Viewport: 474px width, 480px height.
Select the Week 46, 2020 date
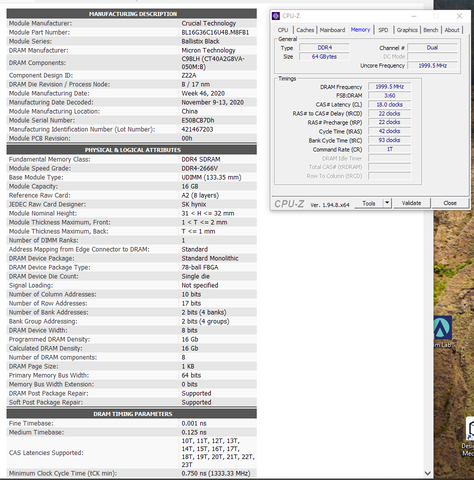click(203, 93)
